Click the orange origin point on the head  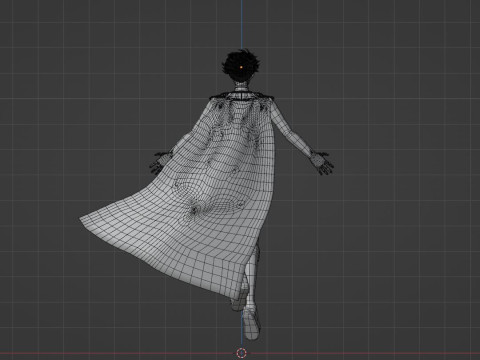pos(241,67)
